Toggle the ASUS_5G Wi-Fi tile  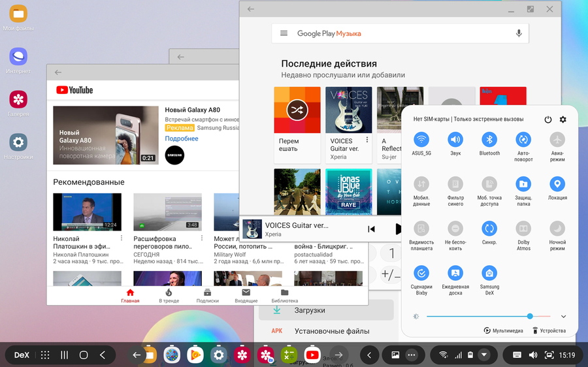[421, 140]
